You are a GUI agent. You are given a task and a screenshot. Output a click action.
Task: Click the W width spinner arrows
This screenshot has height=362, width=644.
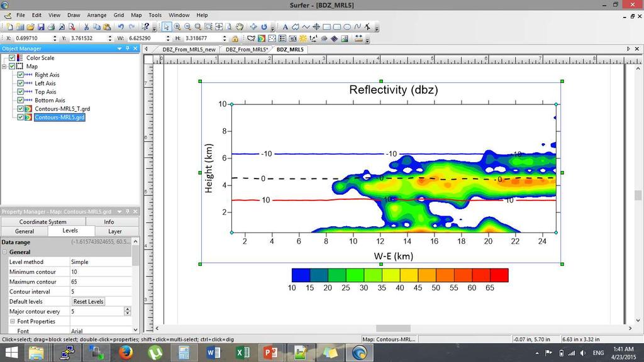[168, 38]
